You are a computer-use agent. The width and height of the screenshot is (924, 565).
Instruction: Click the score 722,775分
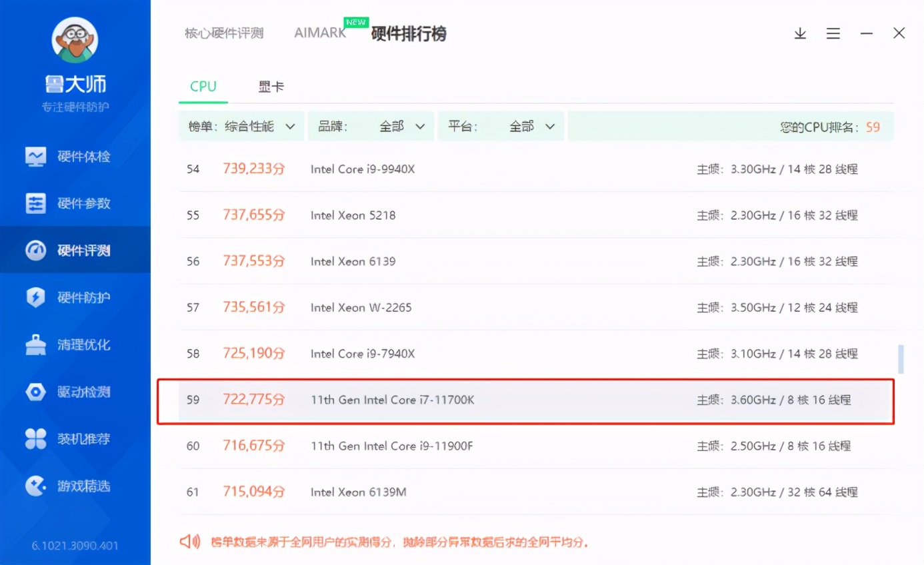253,400
